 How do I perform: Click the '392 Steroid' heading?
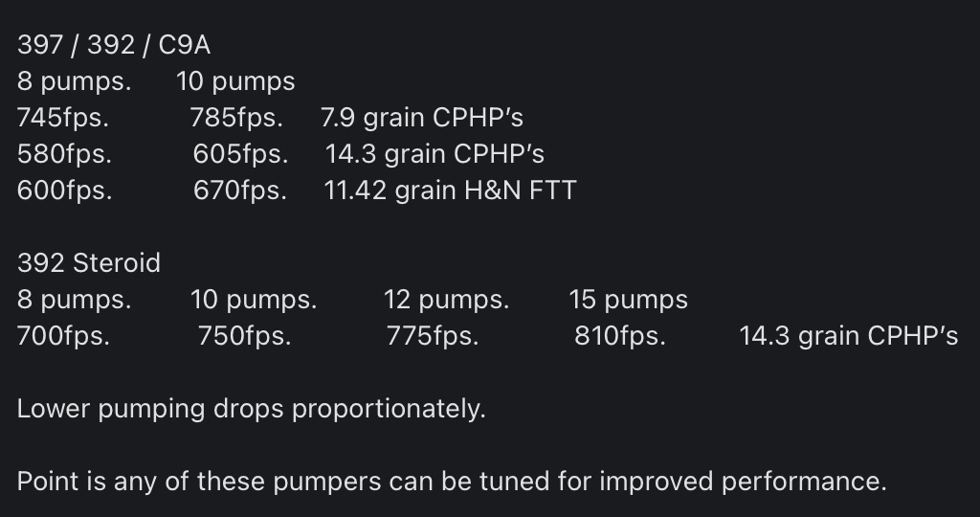point(89,263)
